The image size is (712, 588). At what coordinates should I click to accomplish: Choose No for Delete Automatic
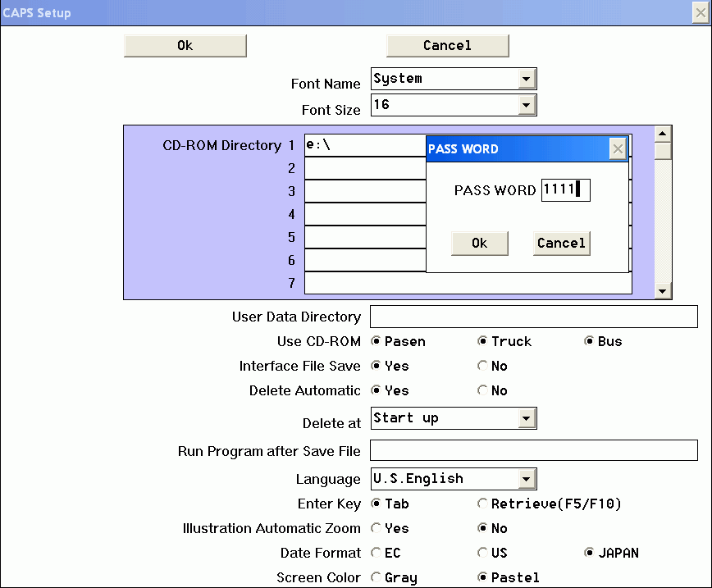coord(483,391)
